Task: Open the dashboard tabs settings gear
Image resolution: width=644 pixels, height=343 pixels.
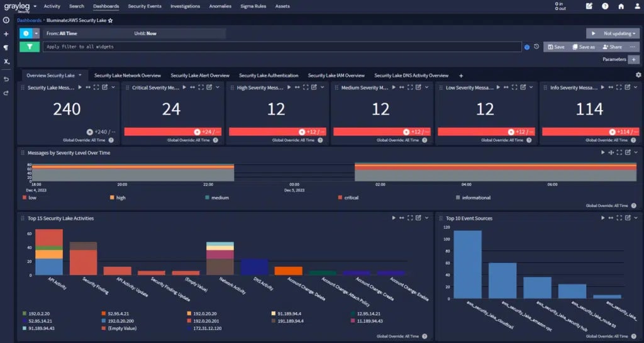Action: 638,75
